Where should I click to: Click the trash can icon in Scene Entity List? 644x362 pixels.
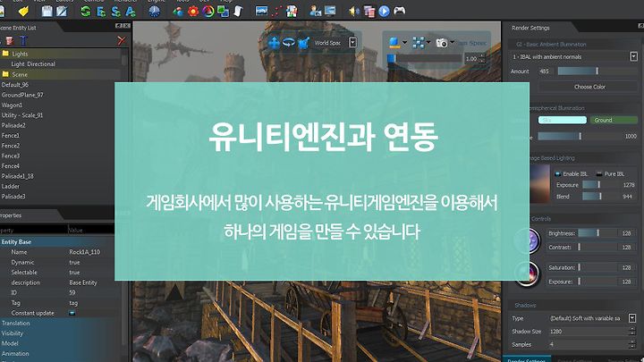tap(10, 40)
